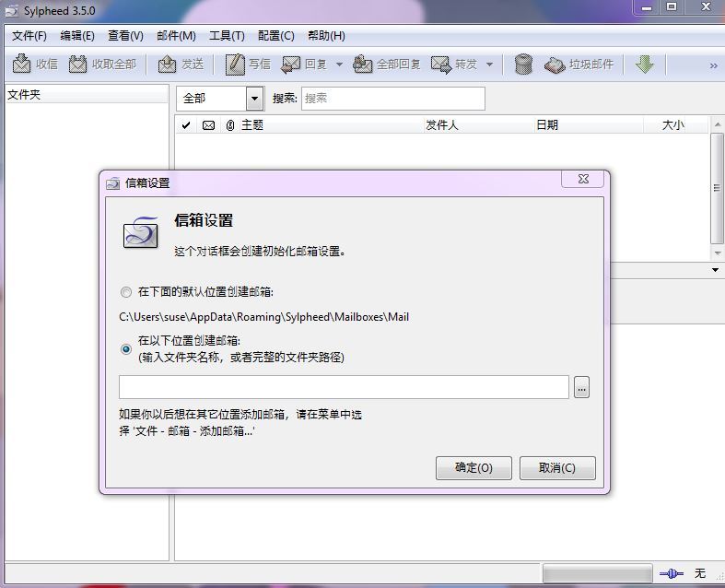Click the default path text C:\Users\suse\AppData...
725x588 pixels.
[264, 317]
